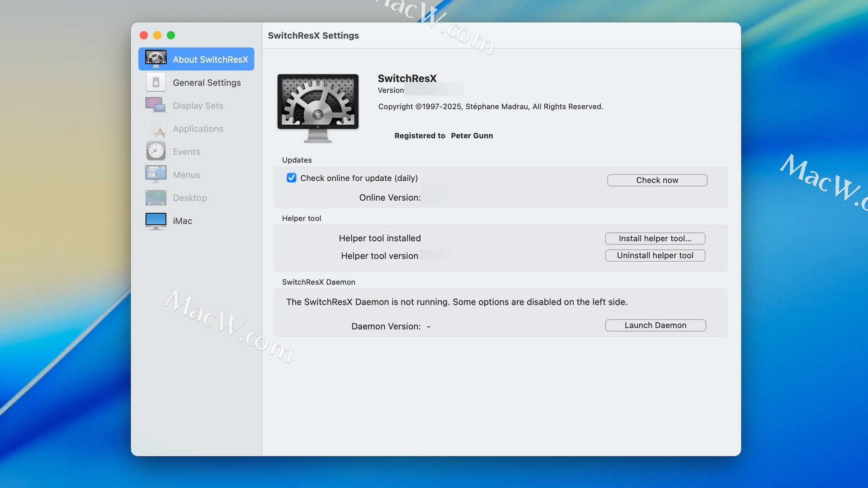Click the iMac display icon
The width and height of the screenshot is (868, 488).
pyautogui.click(x=156, y=221)
